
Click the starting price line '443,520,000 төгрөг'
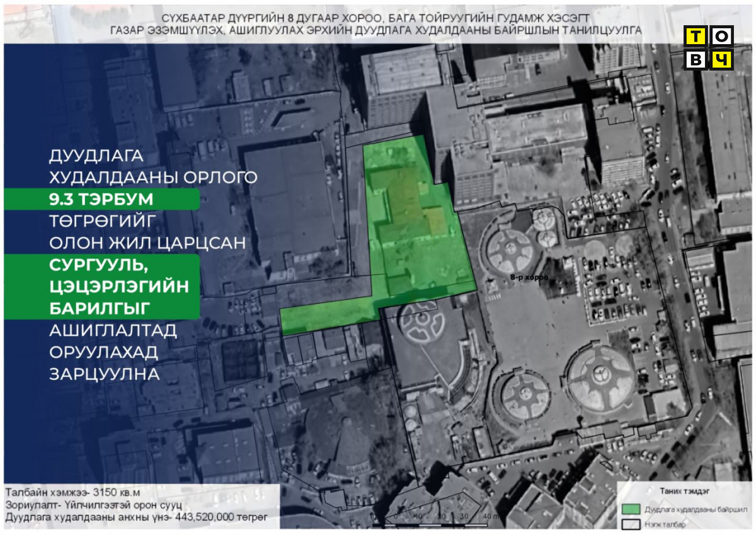tap(137, 517)
